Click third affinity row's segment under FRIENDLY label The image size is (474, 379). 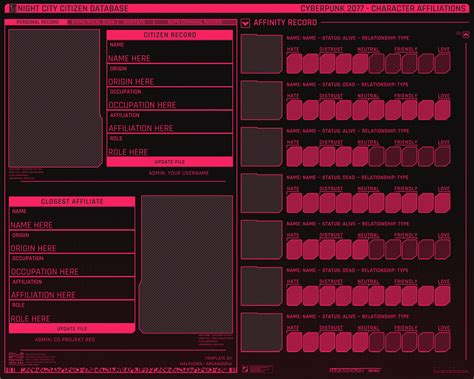pyautogui.click(x=409, y=156)
